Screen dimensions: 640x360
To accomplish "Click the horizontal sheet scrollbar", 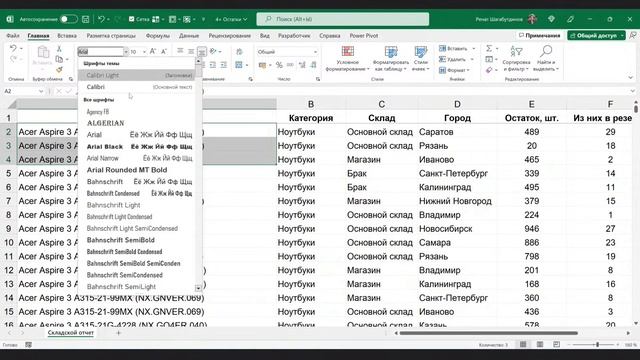I will point(489,333).
